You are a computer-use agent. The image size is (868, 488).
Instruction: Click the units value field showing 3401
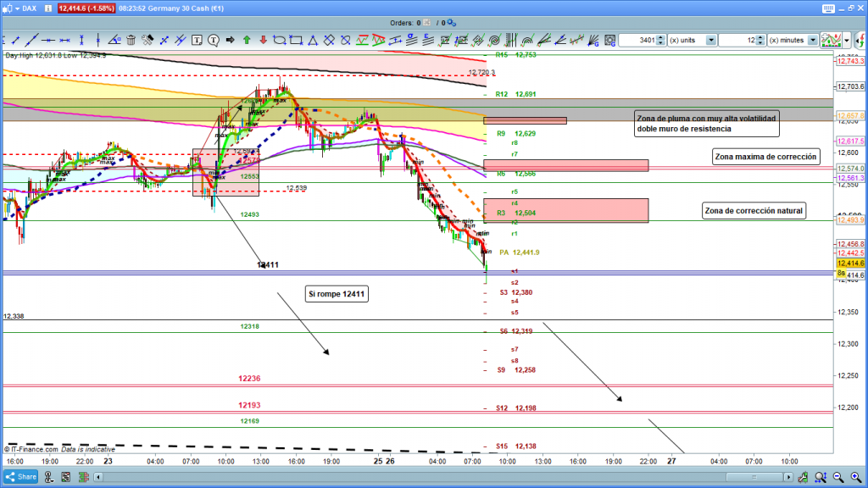tap(641, 40)
